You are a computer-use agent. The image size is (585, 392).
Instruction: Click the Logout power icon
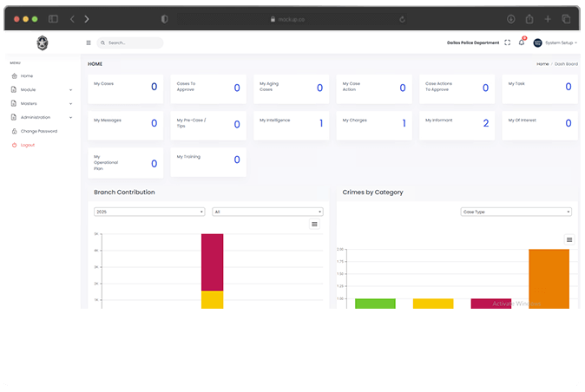click(14, 145)
